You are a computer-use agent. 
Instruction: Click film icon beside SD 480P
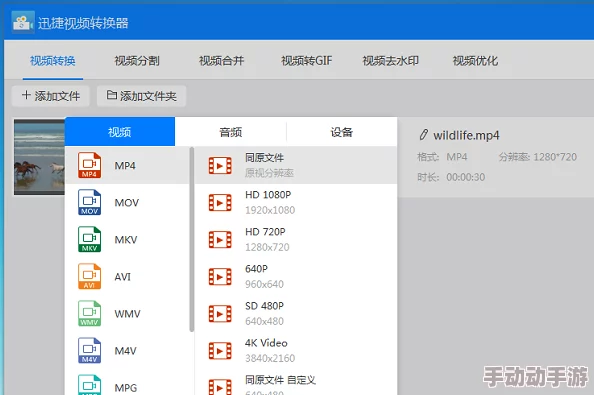220,314
